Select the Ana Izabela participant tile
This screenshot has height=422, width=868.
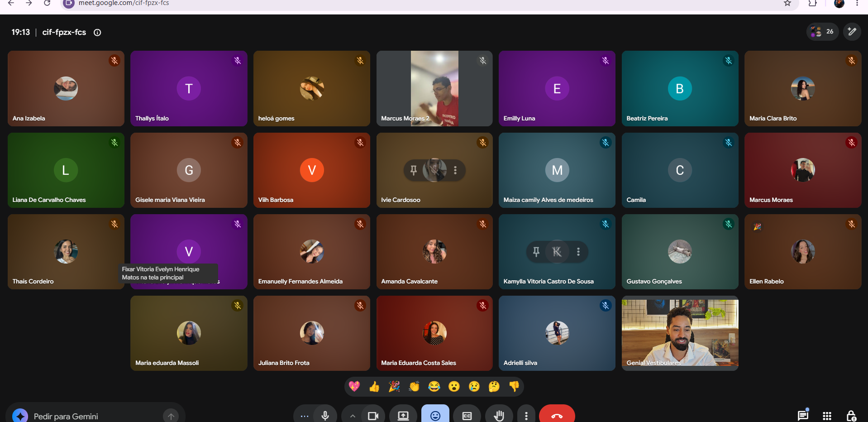[66, 88]
